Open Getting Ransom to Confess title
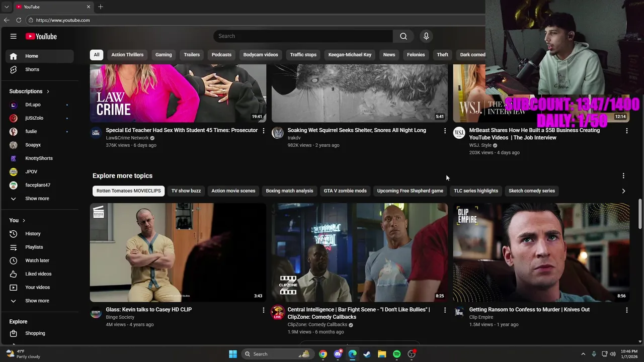Image resolution: width=644 pixels, height=362 pixels. pyautogui.click(x=529, y=310)
